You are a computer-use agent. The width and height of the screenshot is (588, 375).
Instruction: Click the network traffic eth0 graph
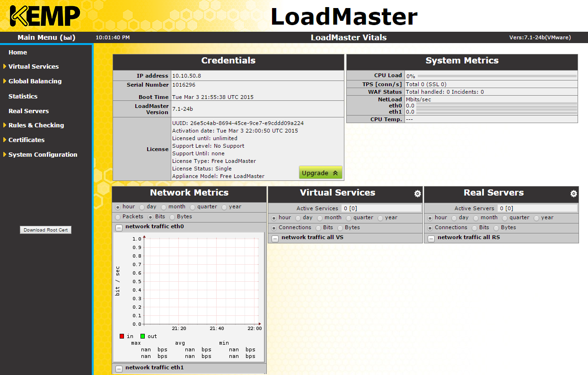201,282
